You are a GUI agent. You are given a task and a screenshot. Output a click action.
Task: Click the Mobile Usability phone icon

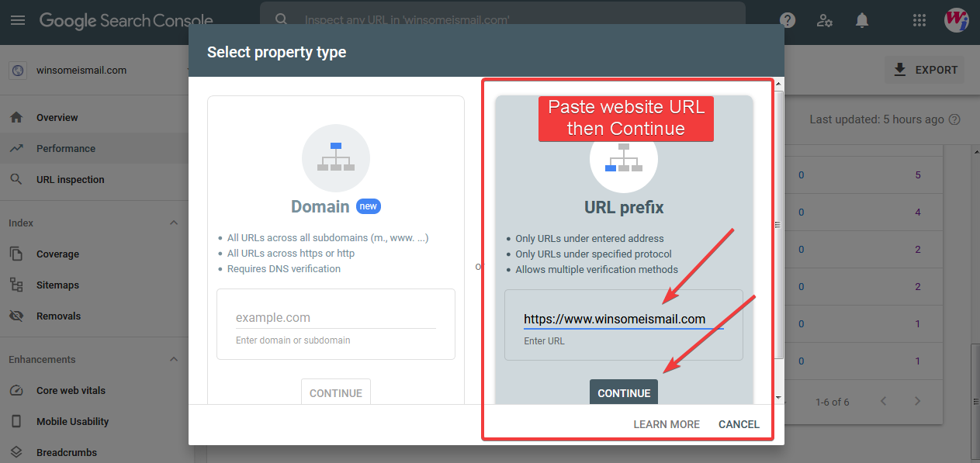tap(16, 421)
